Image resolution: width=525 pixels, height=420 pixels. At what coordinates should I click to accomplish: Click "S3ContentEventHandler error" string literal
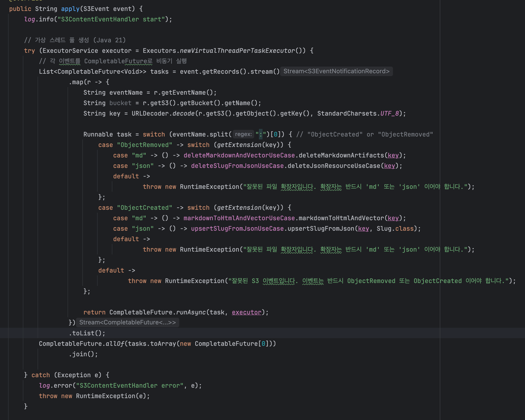click(x=129, y=386)
